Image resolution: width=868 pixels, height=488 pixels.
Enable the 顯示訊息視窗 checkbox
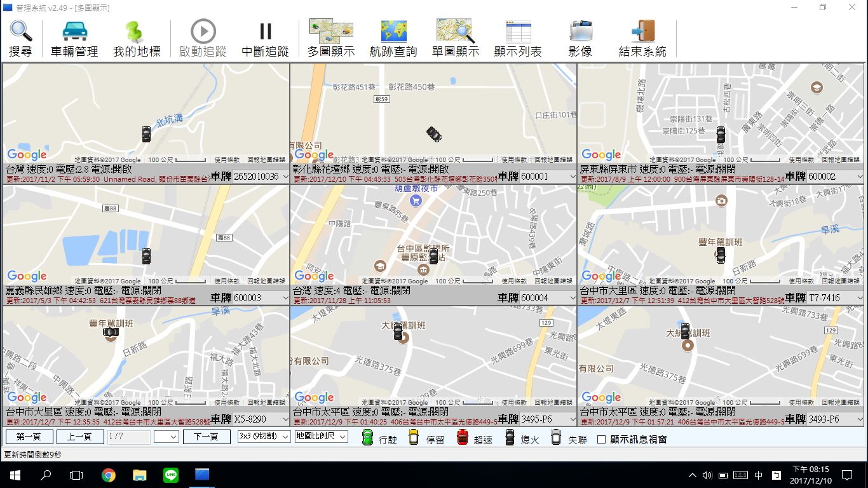click(x=602, y=439)
